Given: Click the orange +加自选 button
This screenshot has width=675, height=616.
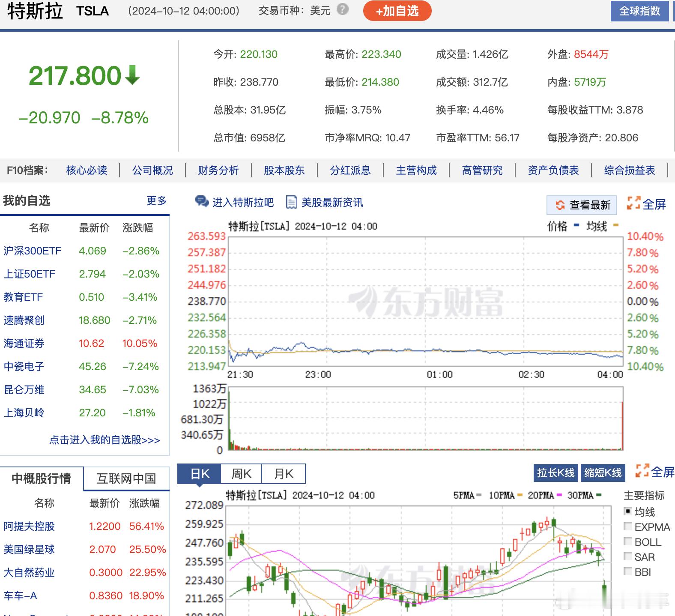Looking at the screenshot, I should pos(397,11).
